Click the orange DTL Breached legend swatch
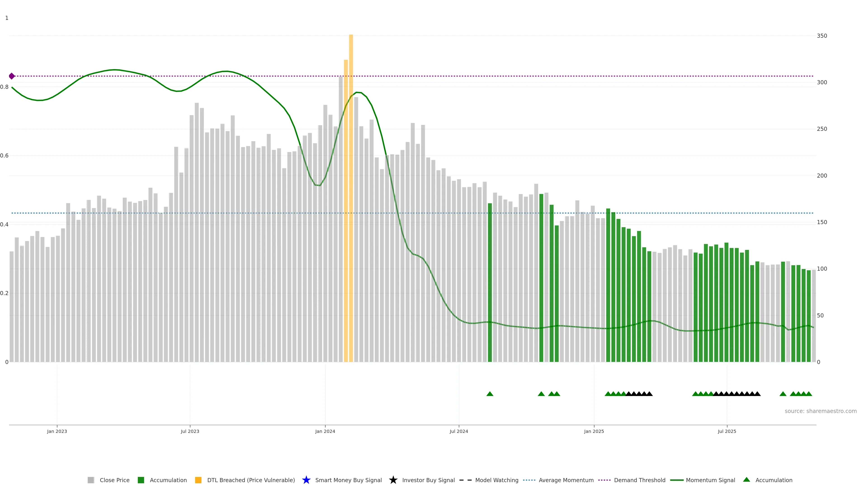This screenshot has width=868, height=488. click(198, 480)
